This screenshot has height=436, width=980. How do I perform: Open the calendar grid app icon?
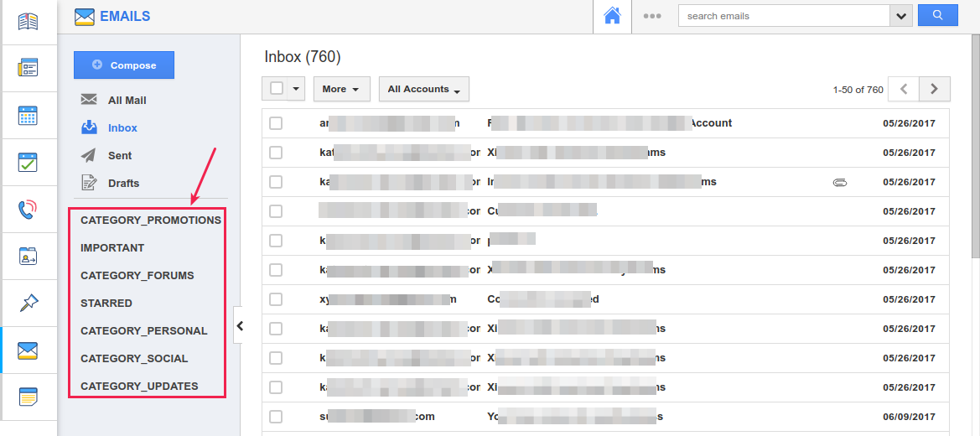coord(29,115)
